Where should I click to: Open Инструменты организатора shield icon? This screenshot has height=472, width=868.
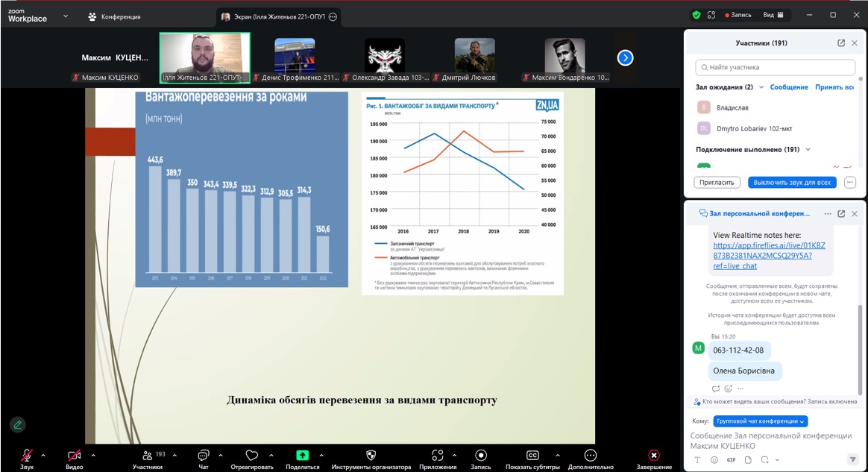pyautogui.click(x=371, y=455)
